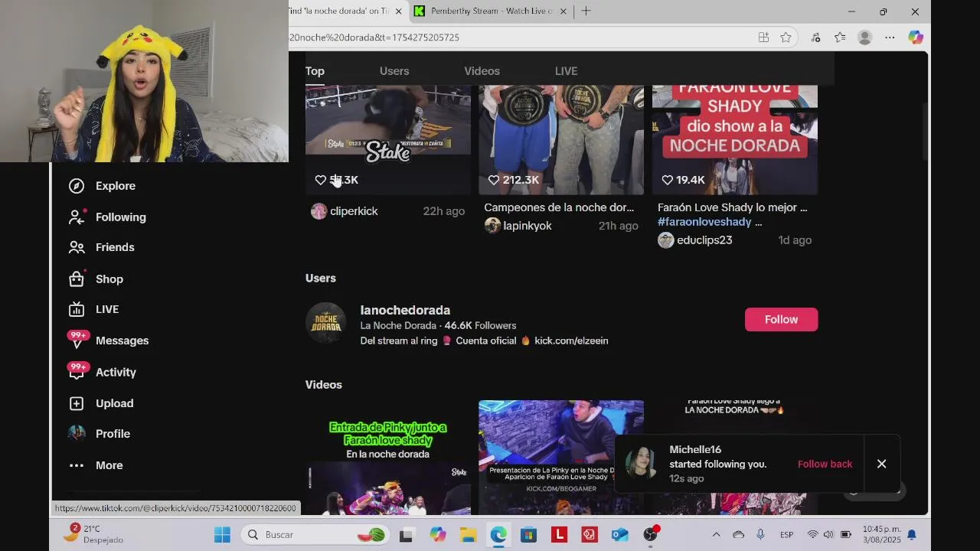
Task: Open the Microsoft Store taskbar icon
Action: [x=529, y=534]
